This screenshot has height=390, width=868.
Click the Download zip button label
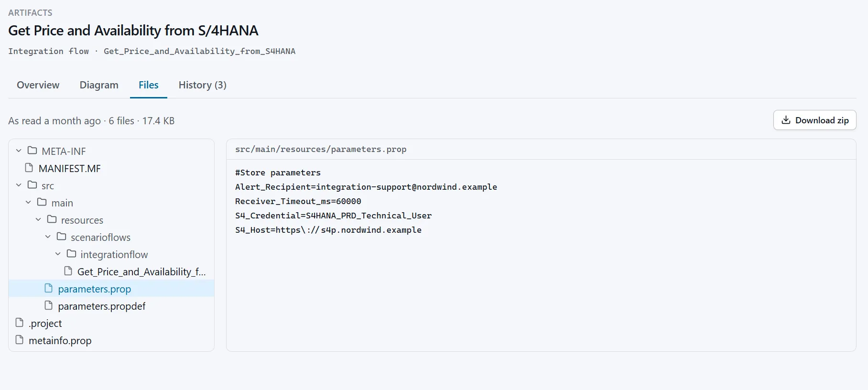822,120
